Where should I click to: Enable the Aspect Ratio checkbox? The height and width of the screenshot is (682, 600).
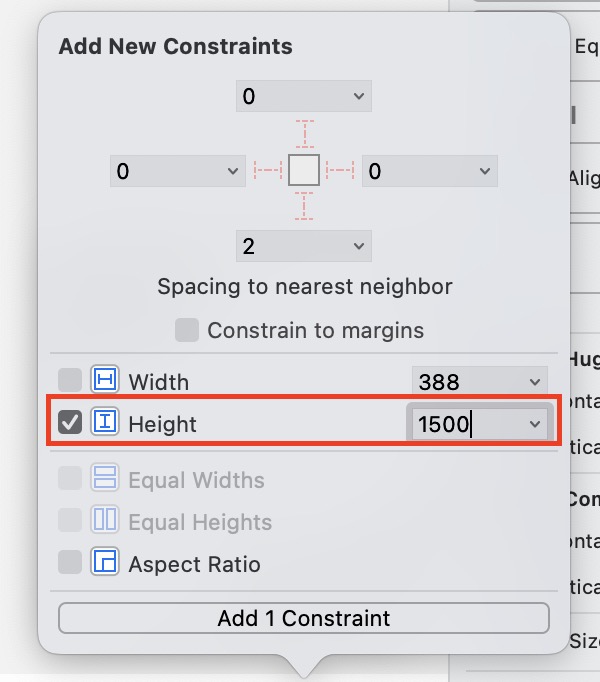(x=70, y=563)
